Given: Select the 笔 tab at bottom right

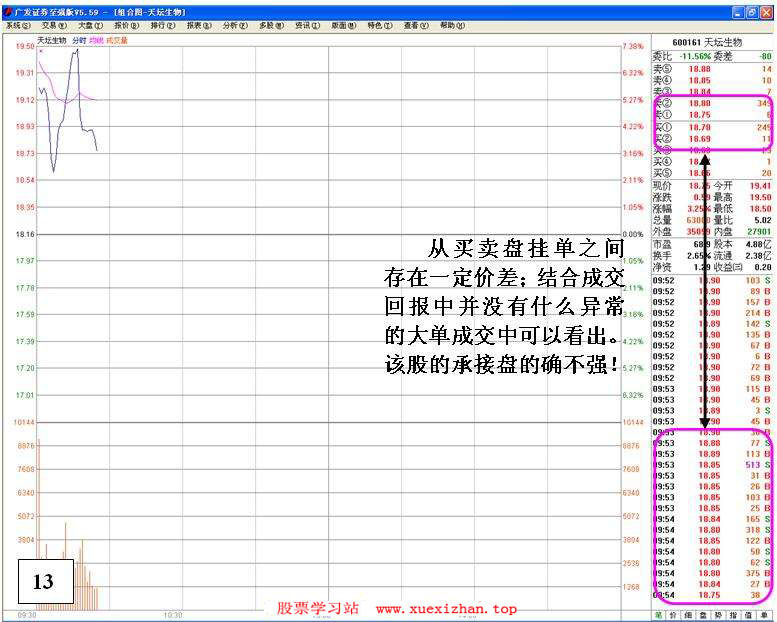Looking at the screenshot, I should [659, 616].
